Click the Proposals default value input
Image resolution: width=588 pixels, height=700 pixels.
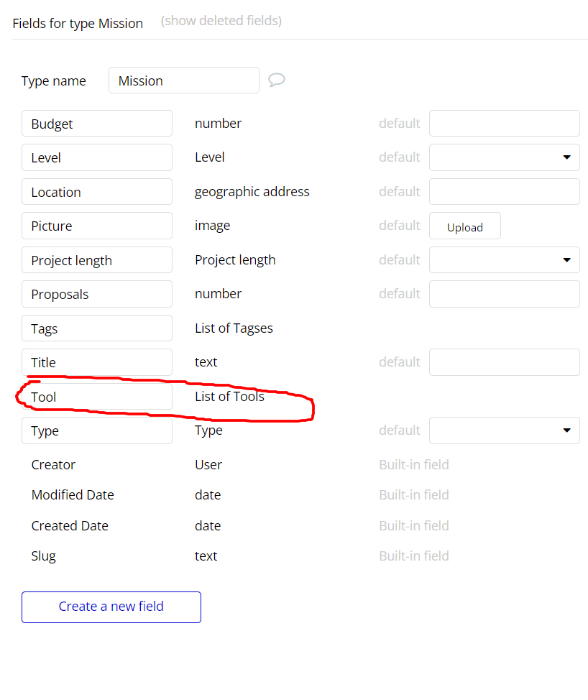504,294
